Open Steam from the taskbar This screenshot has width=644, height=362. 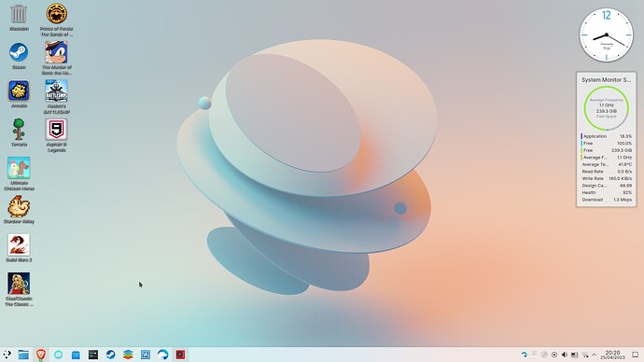click(x=110, y=355)
